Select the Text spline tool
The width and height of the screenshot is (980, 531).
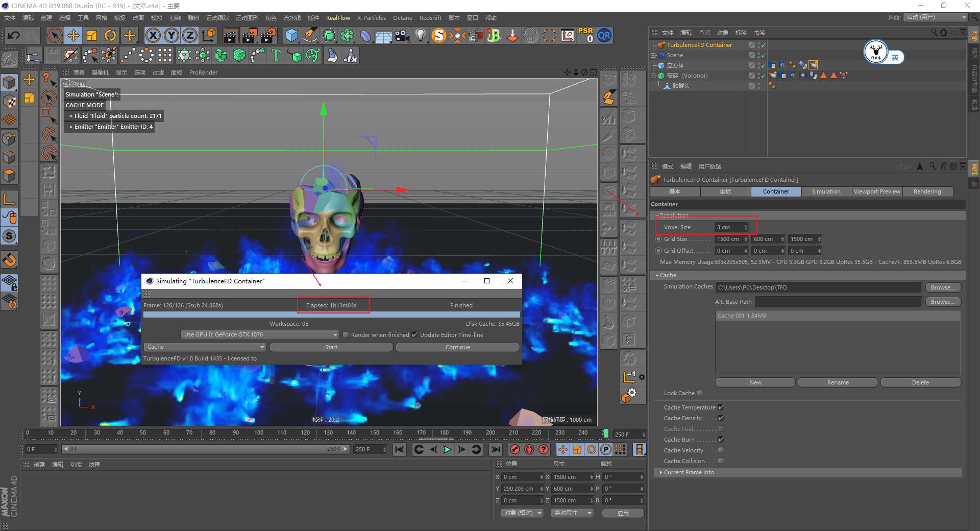pos(276,55)
